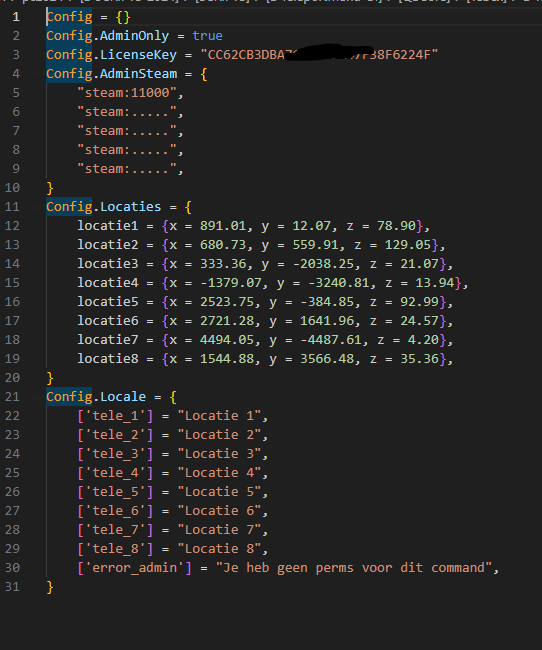Screen dimensions: 542x650
Task: Collapse the Config.Locaties block fold arrow
Action: click(35, 207)
